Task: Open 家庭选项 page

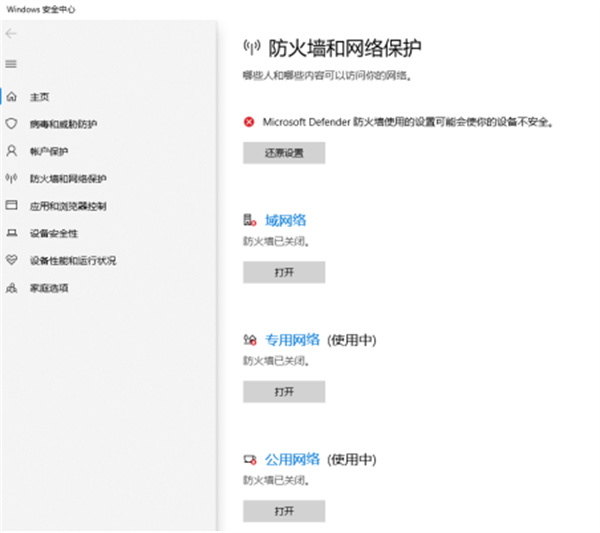Action: (49, 288)
